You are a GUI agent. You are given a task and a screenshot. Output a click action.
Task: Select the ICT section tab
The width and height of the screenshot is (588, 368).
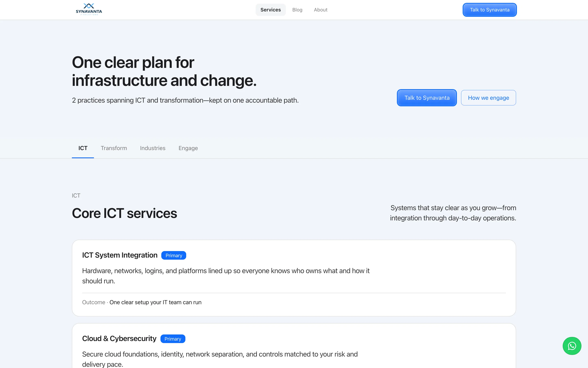83,148
